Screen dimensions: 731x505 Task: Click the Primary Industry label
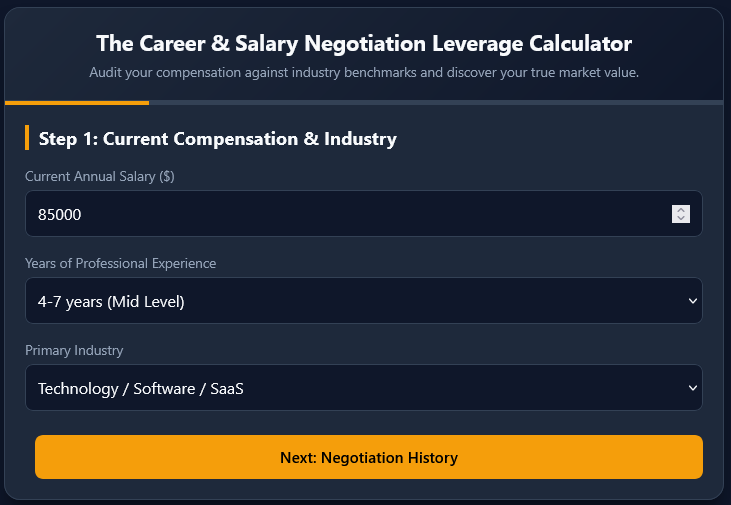point(74,350)
